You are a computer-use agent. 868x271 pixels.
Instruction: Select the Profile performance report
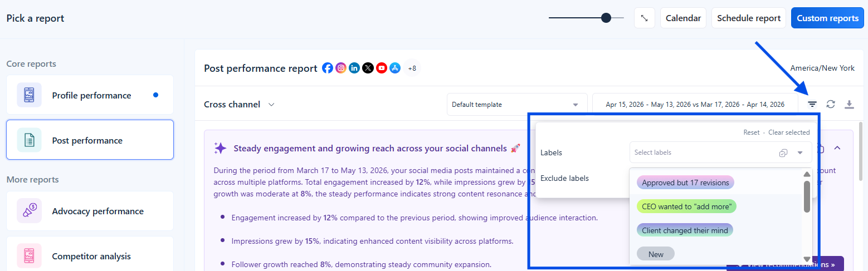(90, 95)
